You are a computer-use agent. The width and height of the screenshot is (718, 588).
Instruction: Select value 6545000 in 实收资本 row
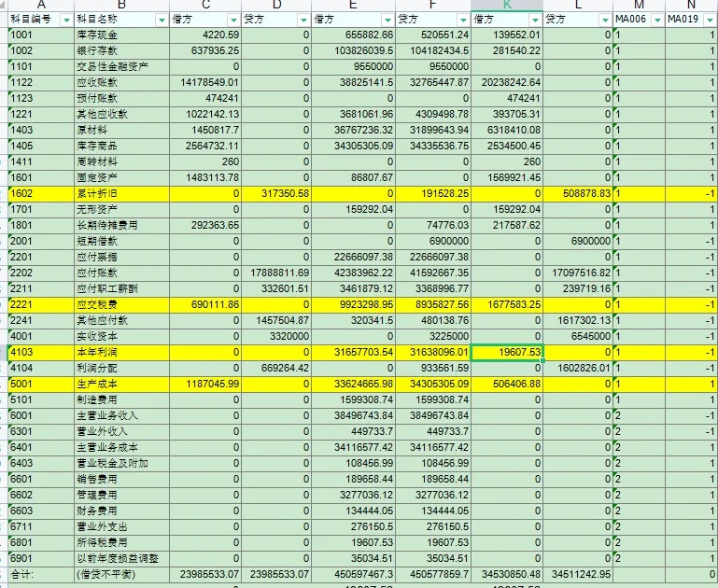point(578,336)
